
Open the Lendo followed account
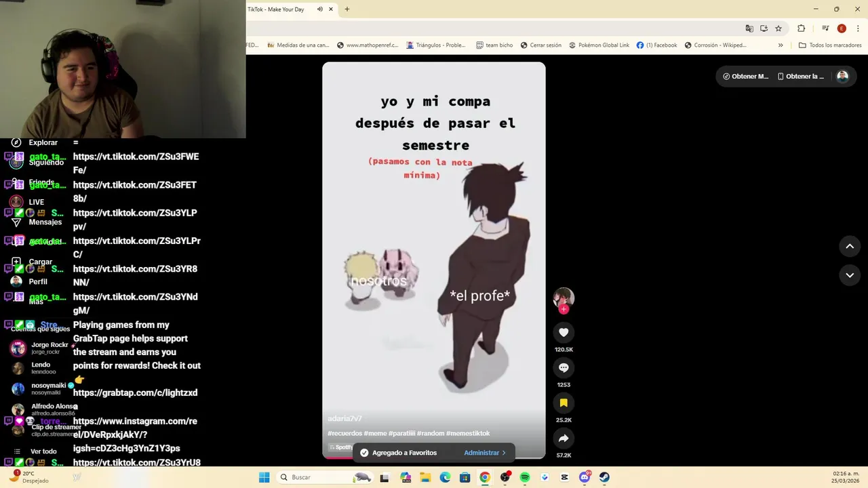(x=34, y=368)
